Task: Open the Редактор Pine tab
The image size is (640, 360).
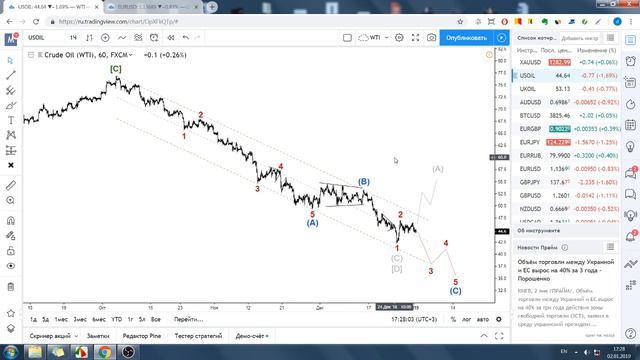Action: coord(142,336)
